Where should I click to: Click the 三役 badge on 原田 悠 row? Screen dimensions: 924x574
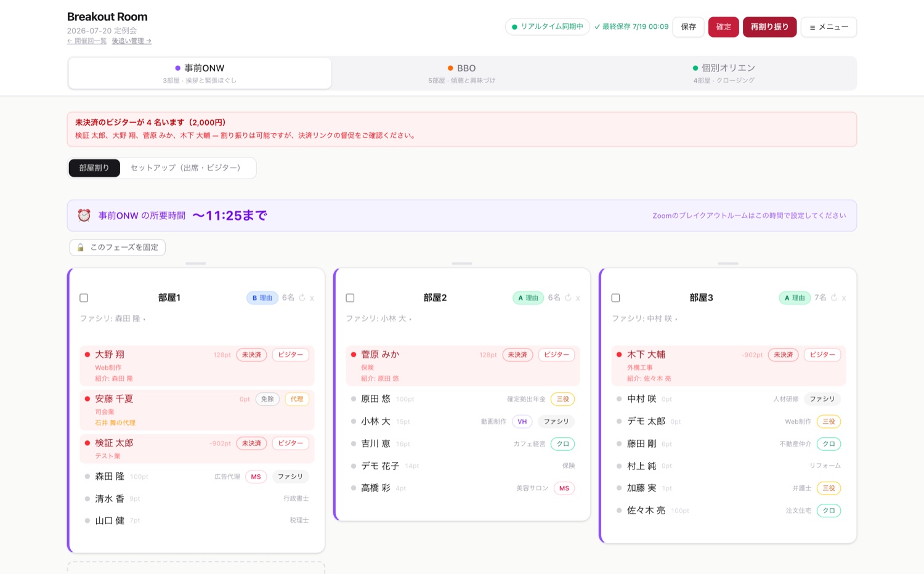coord(563,399)
